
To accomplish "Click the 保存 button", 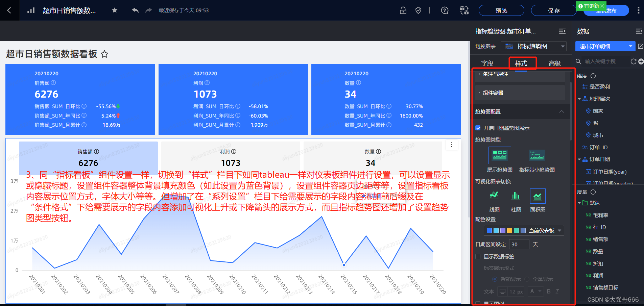I will click(554, 10).
